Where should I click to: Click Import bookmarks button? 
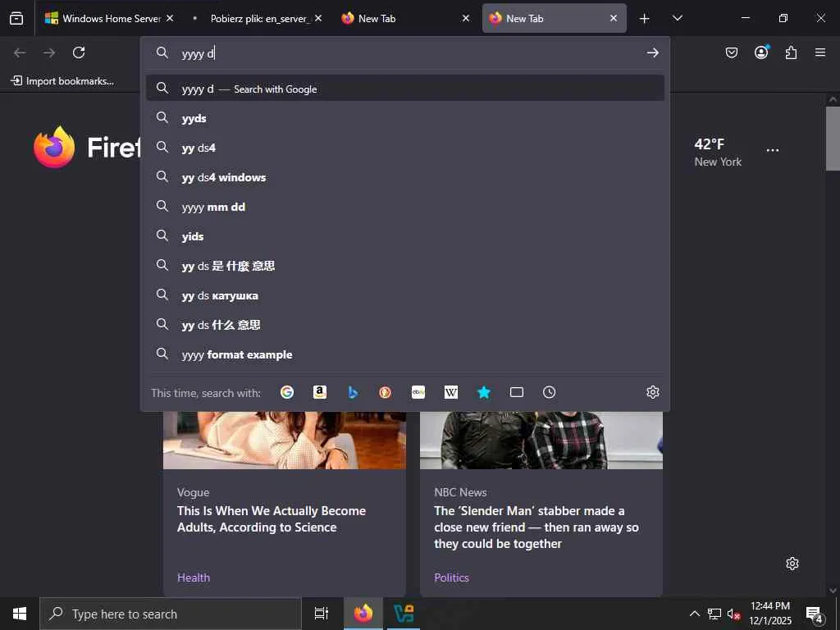coord(62,81)
